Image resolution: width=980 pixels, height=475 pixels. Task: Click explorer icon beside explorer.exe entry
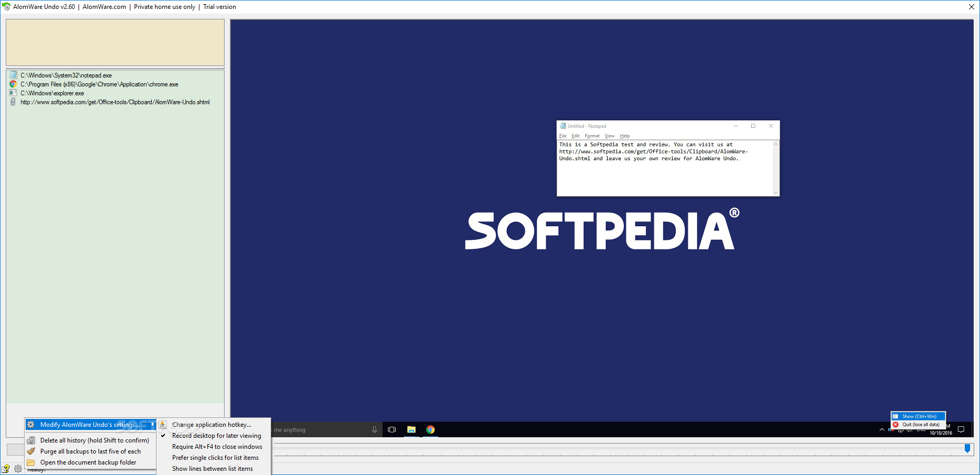[x=13, y=93]
